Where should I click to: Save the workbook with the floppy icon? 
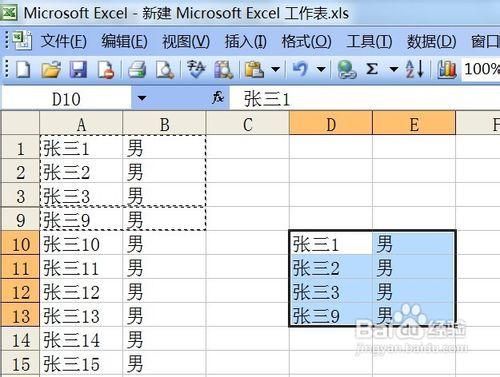click(78, 70)
